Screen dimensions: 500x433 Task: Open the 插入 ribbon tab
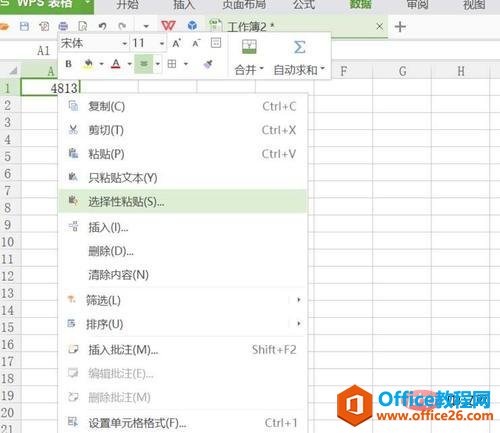[x=184, y=5]
